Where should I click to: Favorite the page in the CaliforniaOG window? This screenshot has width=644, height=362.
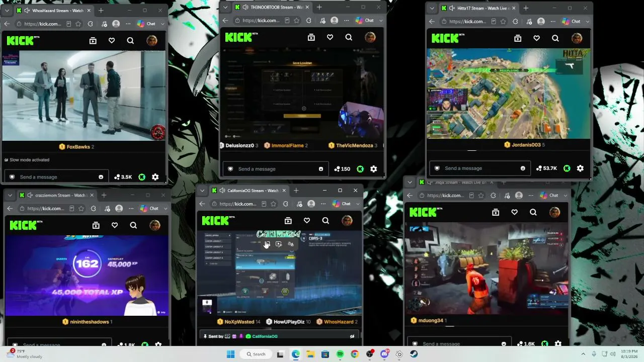point(274,204)
